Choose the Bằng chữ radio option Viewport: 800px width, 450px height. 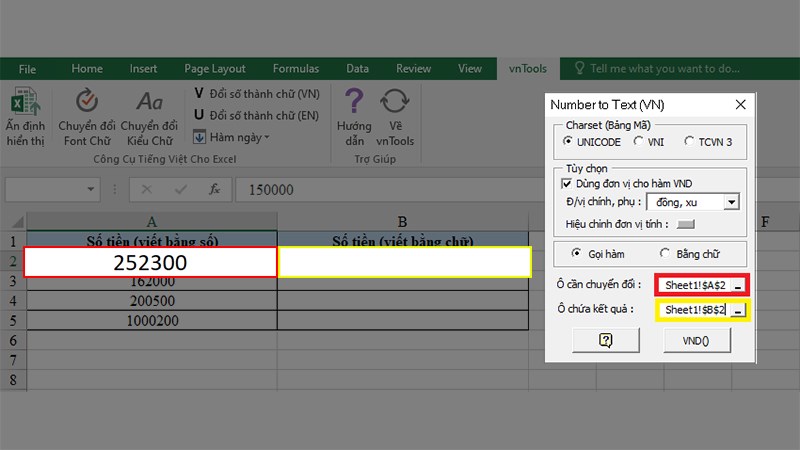(x=666, y=254)
